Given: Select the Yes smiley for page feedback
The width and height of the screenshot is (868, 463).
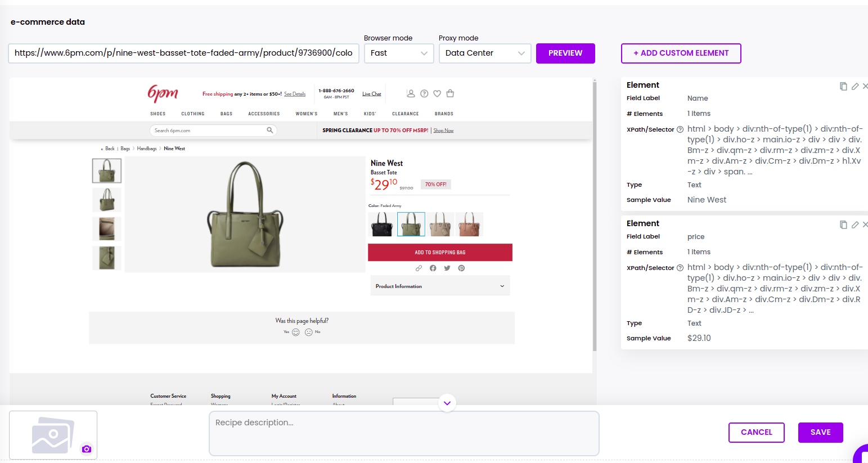Looking at the screenshot, I should tap(295, 332).
